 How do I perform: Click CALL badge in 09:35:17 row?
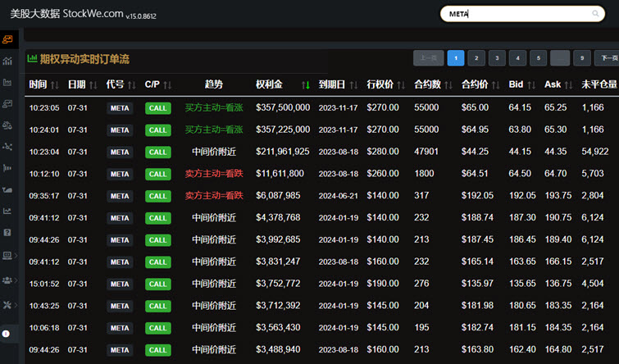point(158,196)
